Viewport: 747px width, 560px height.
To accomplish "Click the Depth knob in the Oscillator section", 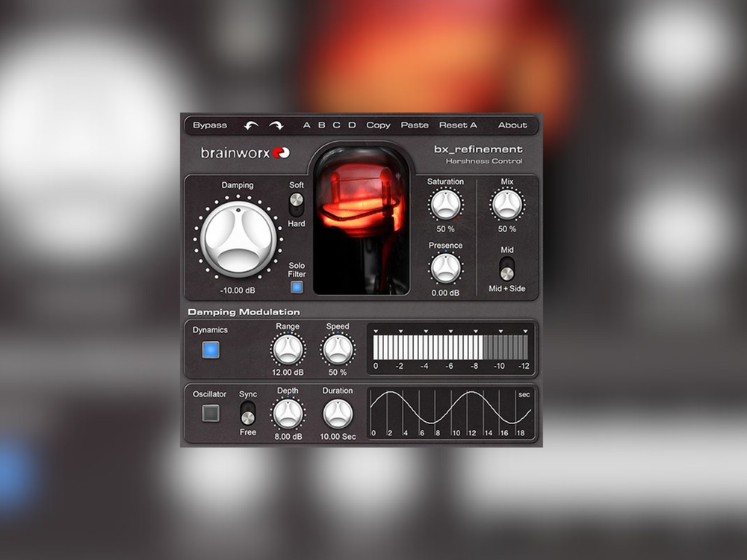I will click(x=288, y=412).
